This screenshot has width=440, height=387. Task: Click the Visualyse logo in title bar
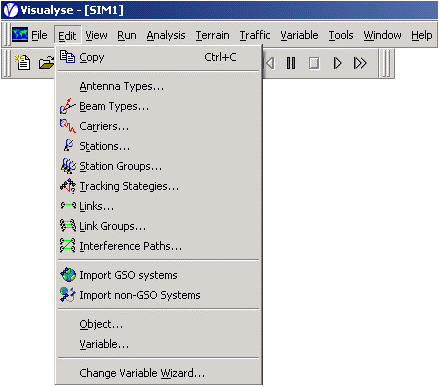[10, 10]
